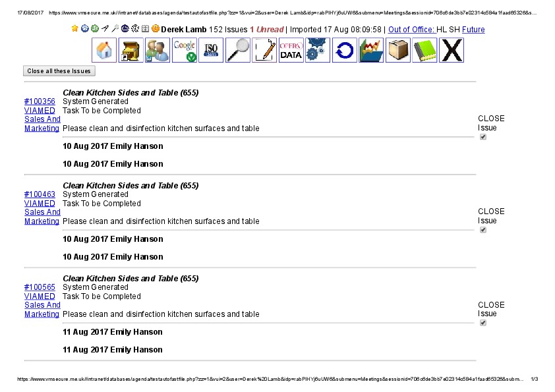This screenshot has width=555, height=392.
Task: Open the pencil and paper edit icon
Action: [264, 50]
